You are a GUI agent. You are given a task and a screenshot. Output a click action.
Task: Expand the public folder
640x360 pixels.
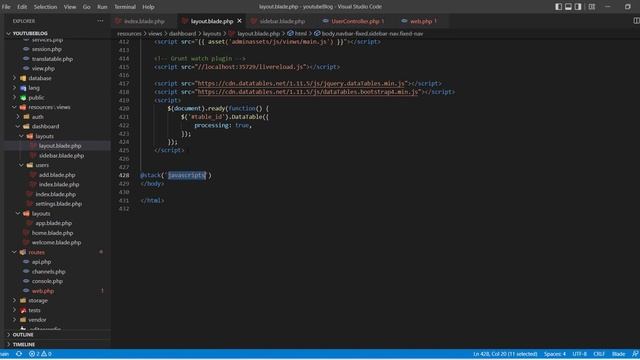pyautogui.click(x=36, y=98)
